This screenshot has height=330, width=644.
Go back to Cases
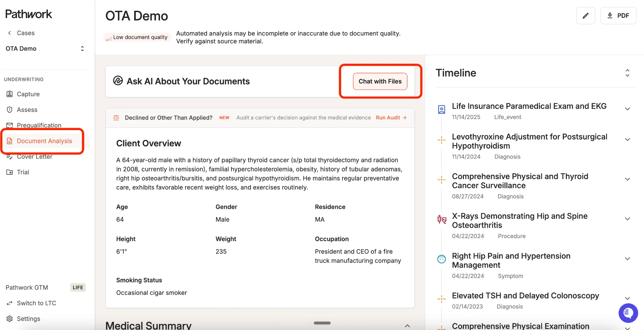coord(21,33)
